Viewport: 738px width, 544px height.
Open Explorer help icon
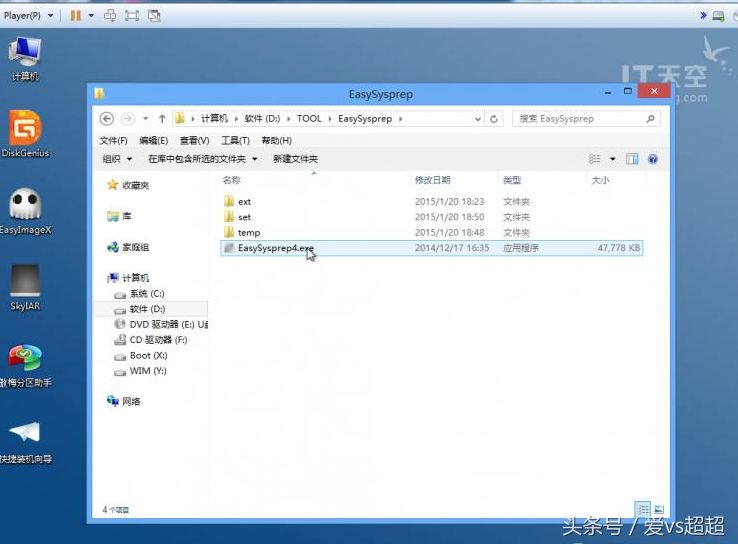(653, 159)
